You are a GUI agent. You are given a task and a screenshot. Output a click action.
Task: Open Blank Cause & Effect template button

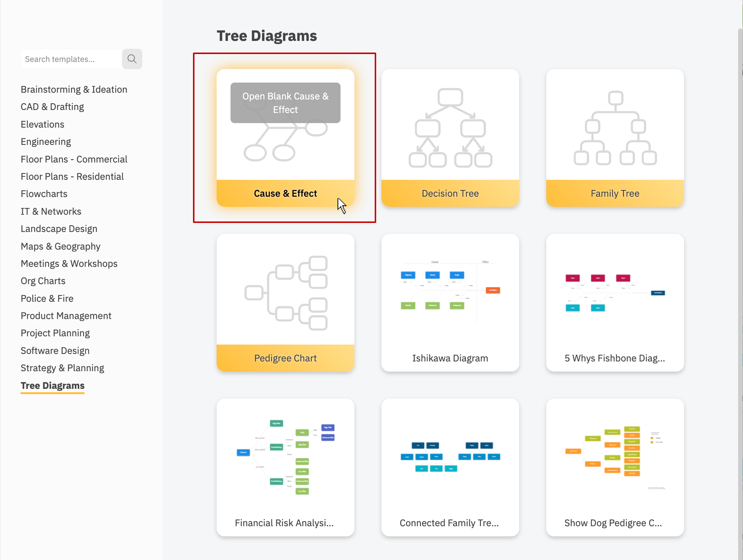tap(285, 102)
